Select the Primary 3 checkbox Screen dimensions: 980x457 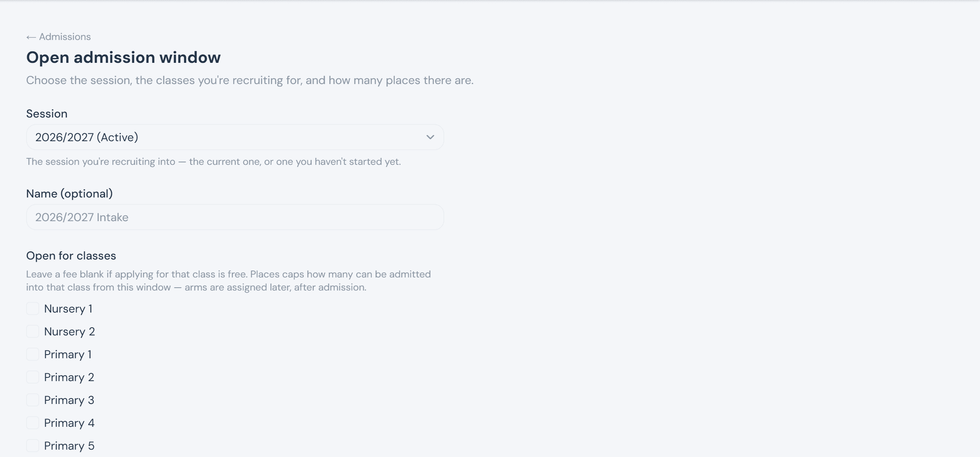pyautogui.click(x=33, y=400)
